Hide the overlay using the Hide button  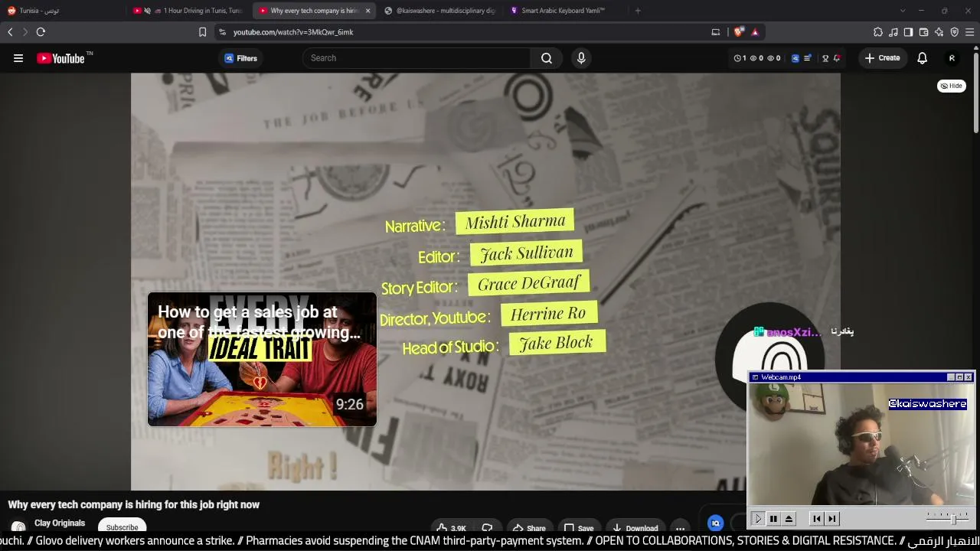tap(952, 86)
